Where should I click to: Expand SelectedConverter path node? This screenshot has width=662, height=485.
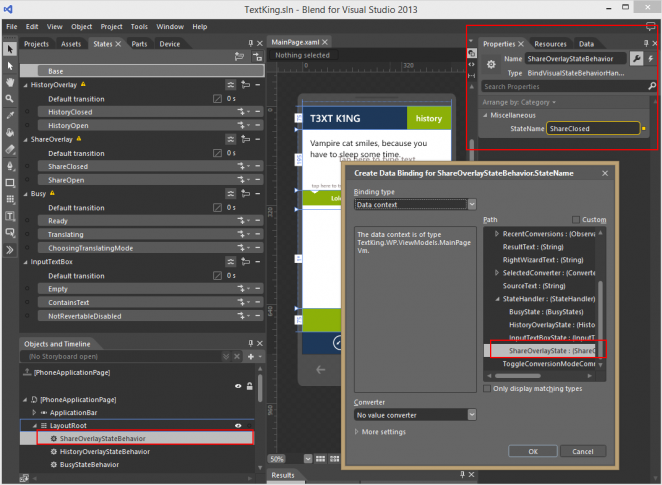coord(497,273)
